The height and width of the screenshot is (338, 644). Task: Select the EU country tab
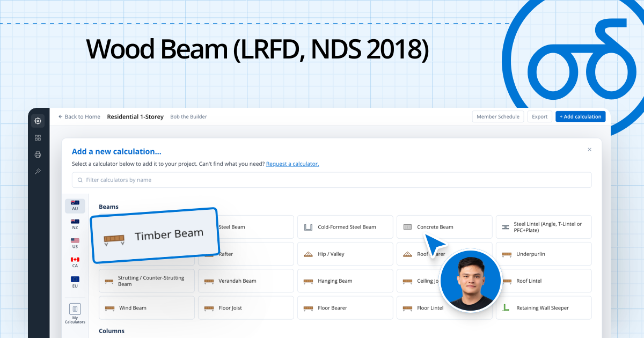[x=75, y=282]
